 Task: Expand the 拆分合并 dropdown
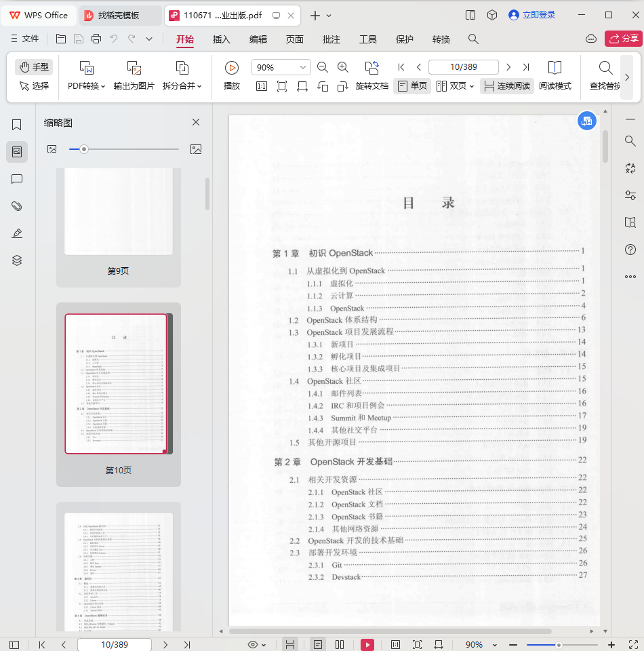coord(182,86)
